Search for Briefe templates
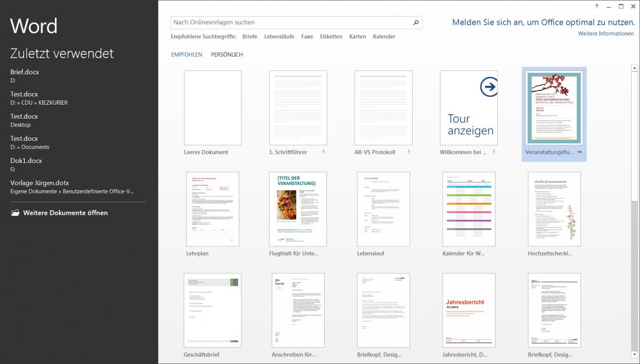 point(250,37)
